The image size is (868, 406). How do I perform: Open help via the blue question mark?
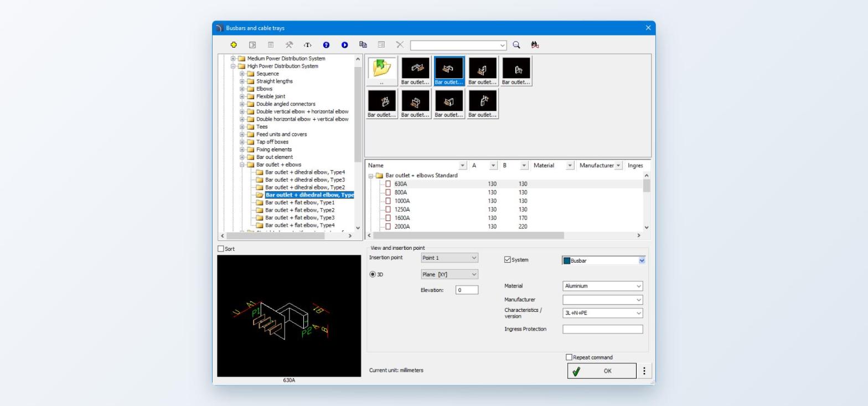[326, 45]
